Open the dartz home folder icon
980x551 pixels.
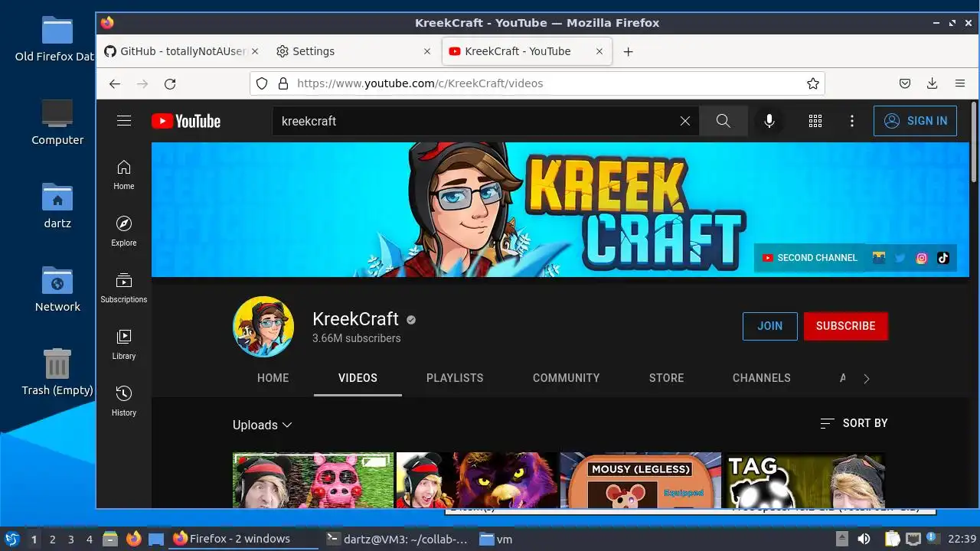point(57,206)
